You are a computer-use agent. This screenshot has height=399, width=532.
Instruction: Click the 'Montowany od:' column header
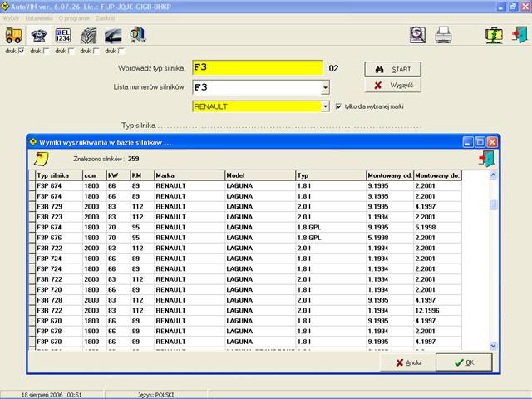(390, 175)
